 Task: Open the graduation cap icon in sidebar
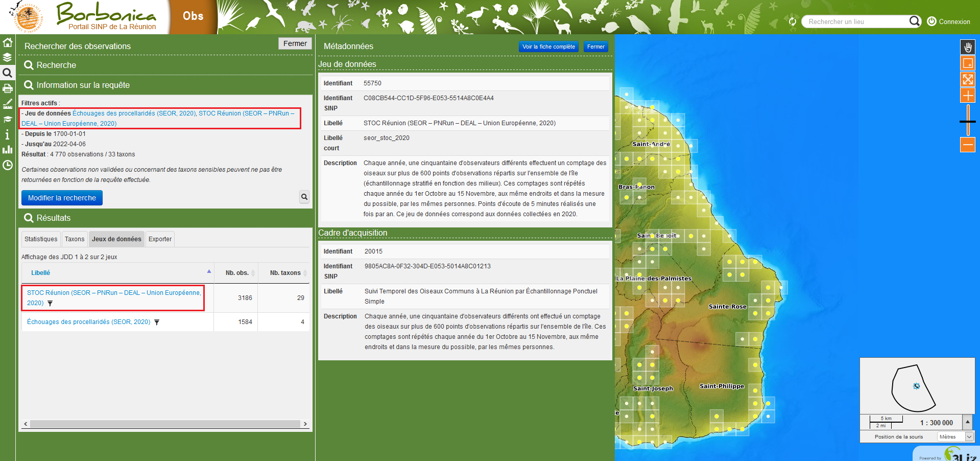coord(7,119)
